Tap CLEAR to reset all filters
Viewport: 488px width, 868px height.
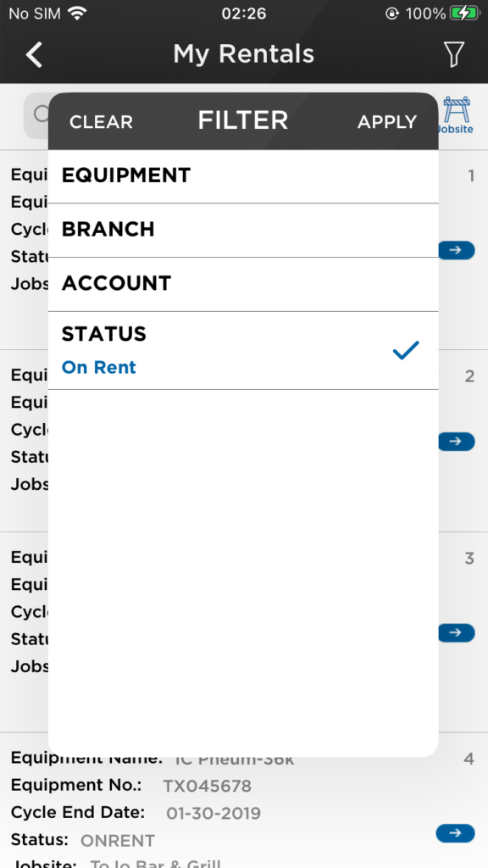(x=101, y=121)
